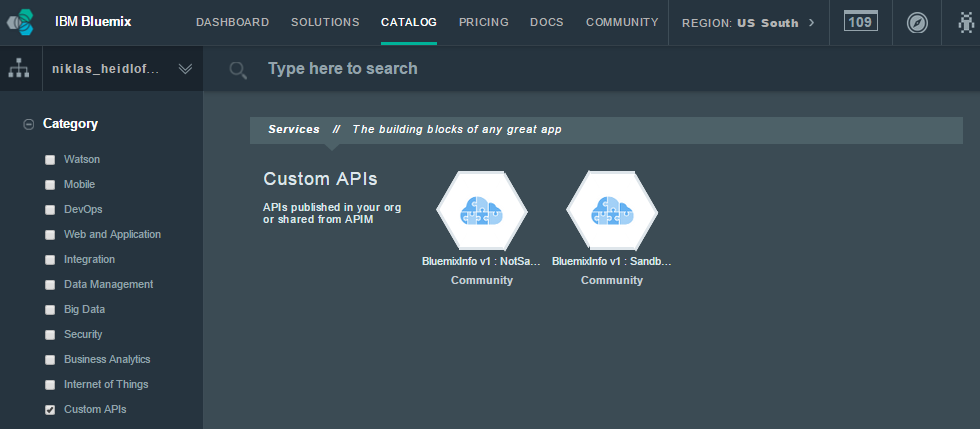Image resolution: width=980 pixels, height=429 pixels.
Task: Open the BluemixInfo v1 Sandb... service tile
Action: (x=612, y=229)
